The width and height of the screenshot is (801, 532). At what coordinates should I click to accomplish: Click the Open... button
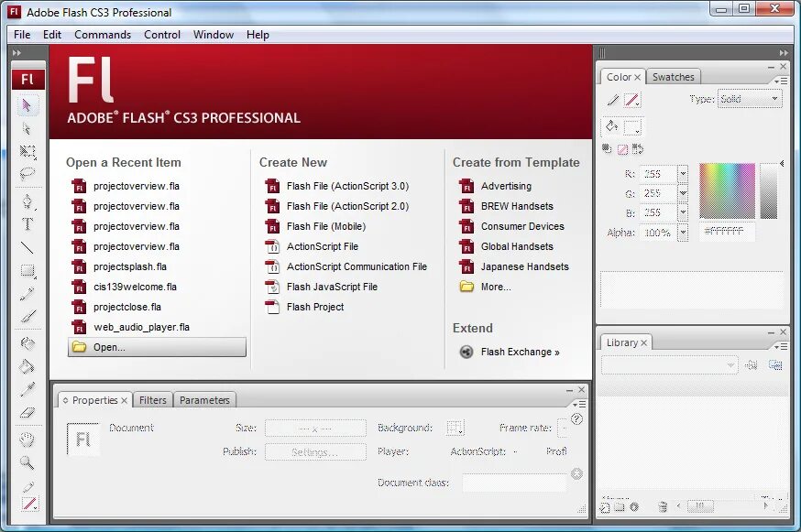[x=157, y=347]
